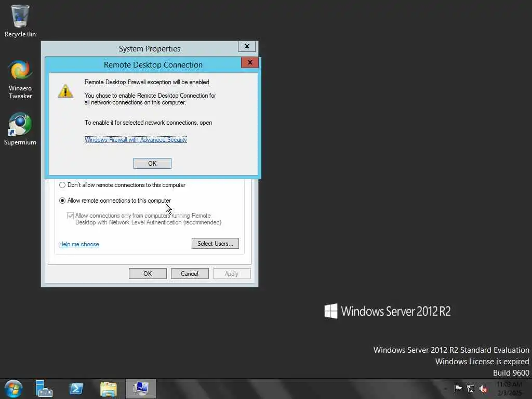The height and width of the screenshot is (399, 532).
Task: Click the warning icon in Remote Desktop dialog
Action: (65, 91)
